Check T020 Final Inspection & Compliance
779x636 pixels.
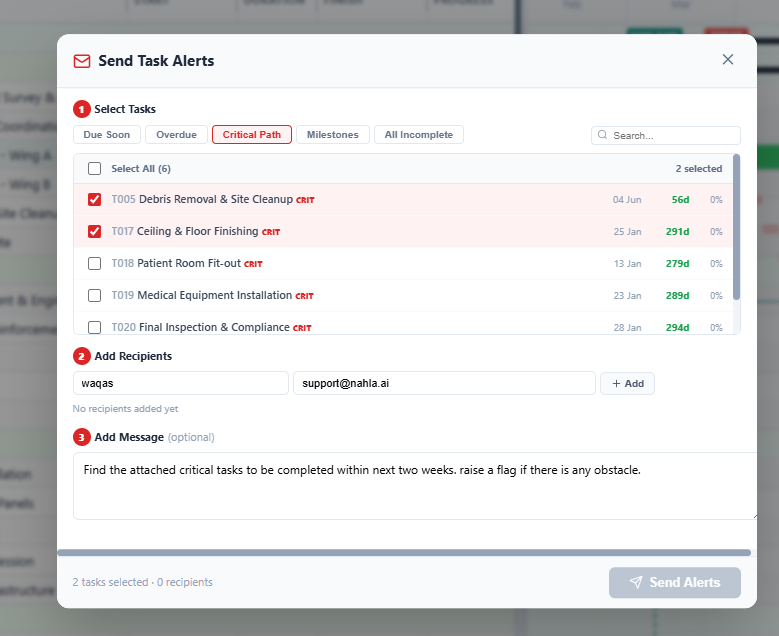94,327
